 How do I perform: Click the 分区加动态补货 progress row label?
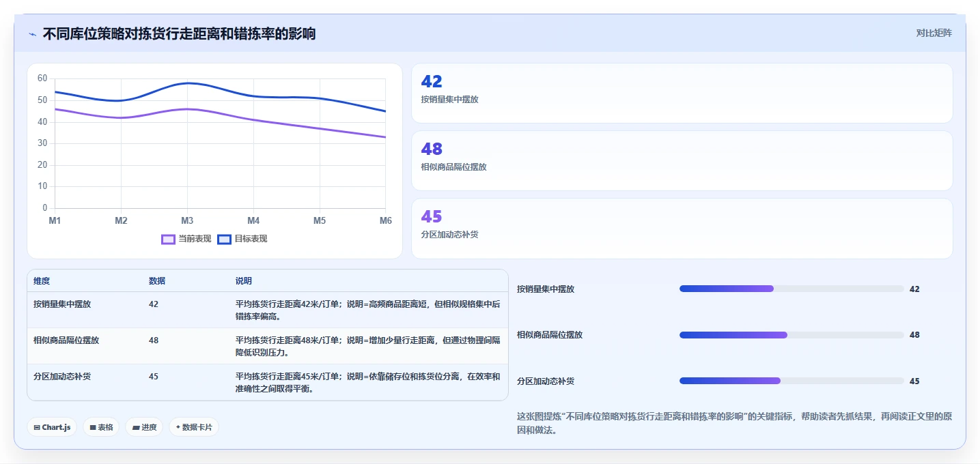coord(546,381)
